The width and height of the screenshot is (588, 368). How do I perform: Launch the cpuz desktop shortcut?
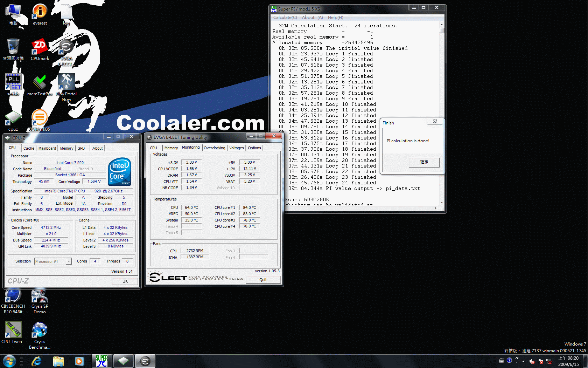pyautogui.click(x=13, y=121)
